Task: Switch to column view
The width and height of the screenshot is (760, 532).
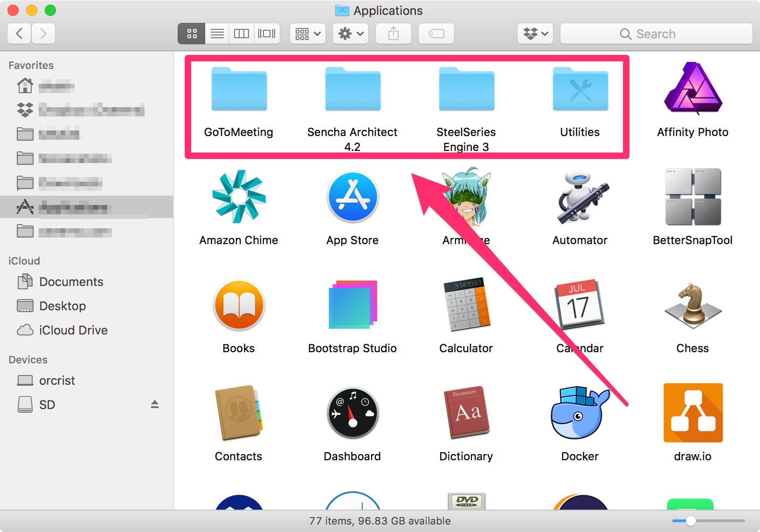Action: coord(242,33)
